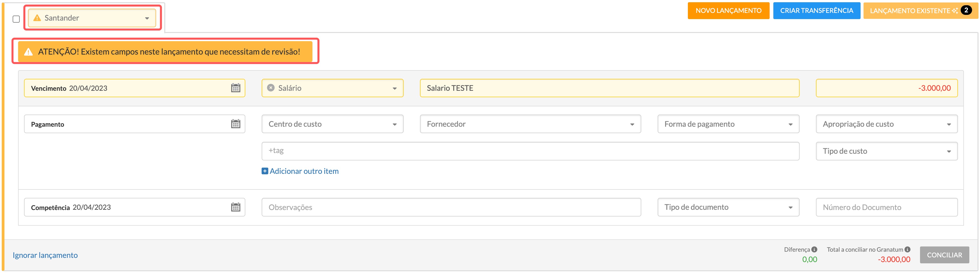Click the warning triangle icon in the Santander selector
The height and width of the screenshot is (273, 980).
point(37,18)
